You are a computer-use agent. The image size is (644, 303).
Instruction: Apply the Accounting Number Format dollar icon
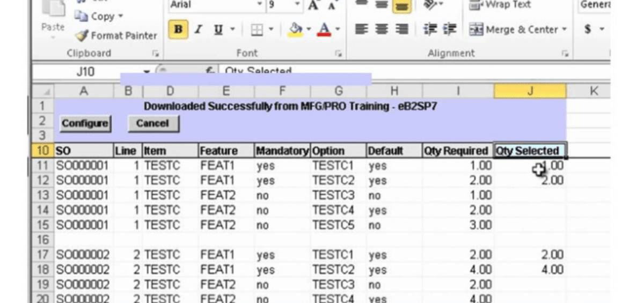pos(588,30)
